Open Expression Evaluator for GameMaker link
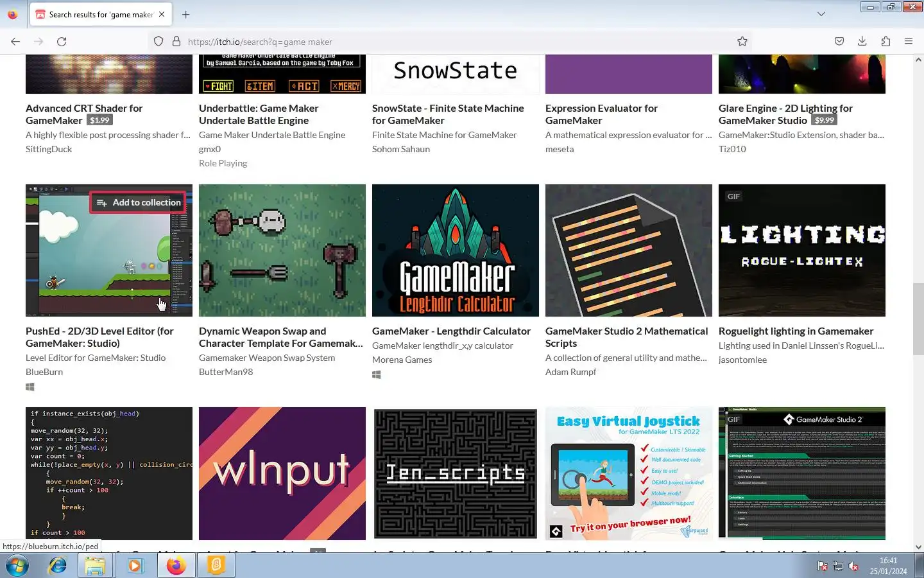The height and width of the screenshot is (578, 924). click(x=601, y=114)
